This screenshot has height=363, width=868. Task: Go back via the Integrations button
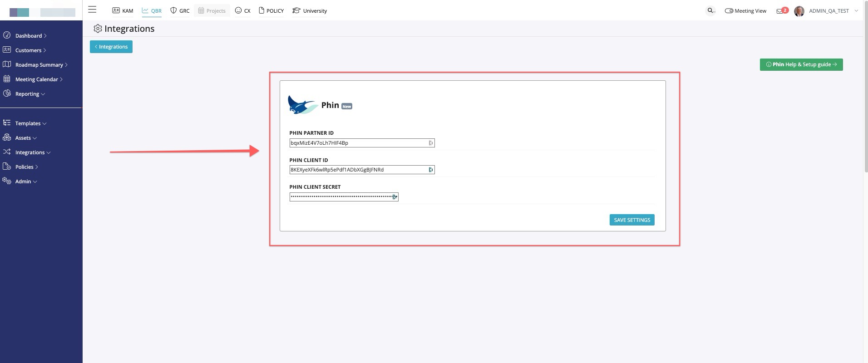tap(111, 47)
